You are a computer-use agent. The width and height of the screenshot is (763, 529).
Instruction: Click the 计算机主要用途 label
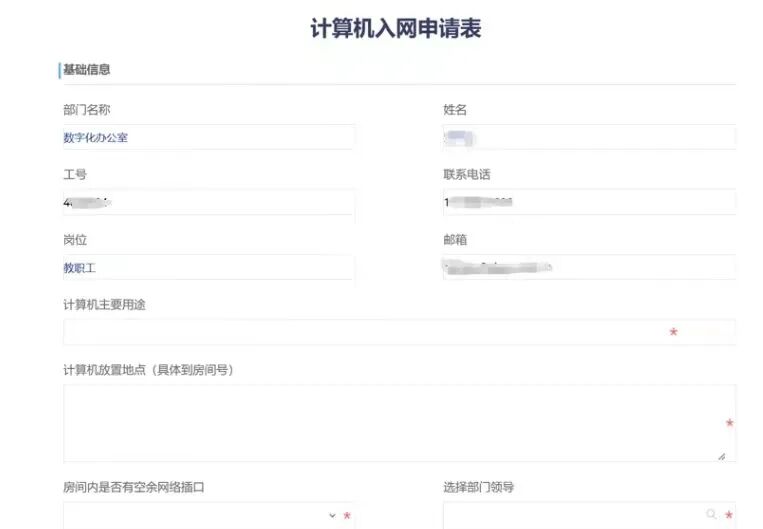click(x=104, y=305)
